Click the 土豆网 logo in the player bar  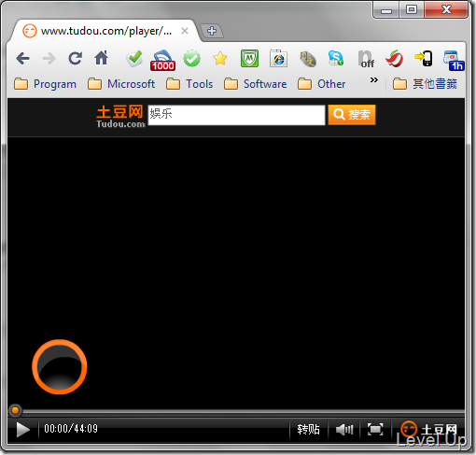pyautogui.click(x=428, y=430)
